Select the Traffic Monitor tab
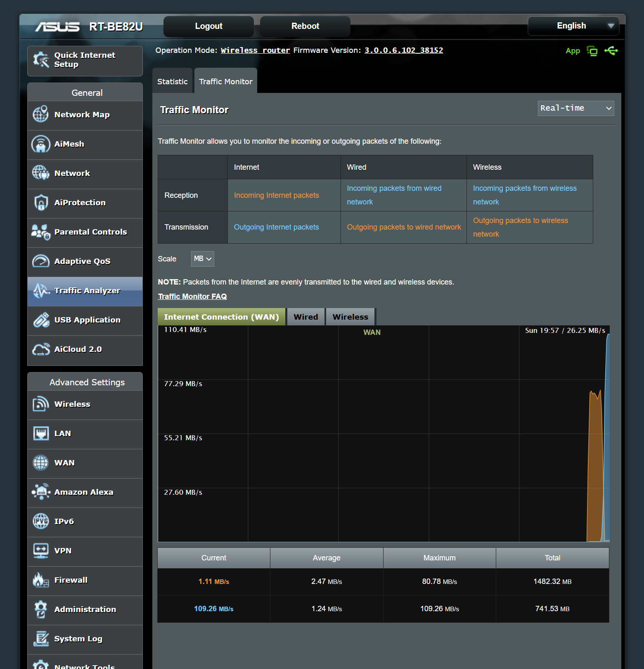The image size is (644, 669). pyautogui.click(x=226, y=81)
